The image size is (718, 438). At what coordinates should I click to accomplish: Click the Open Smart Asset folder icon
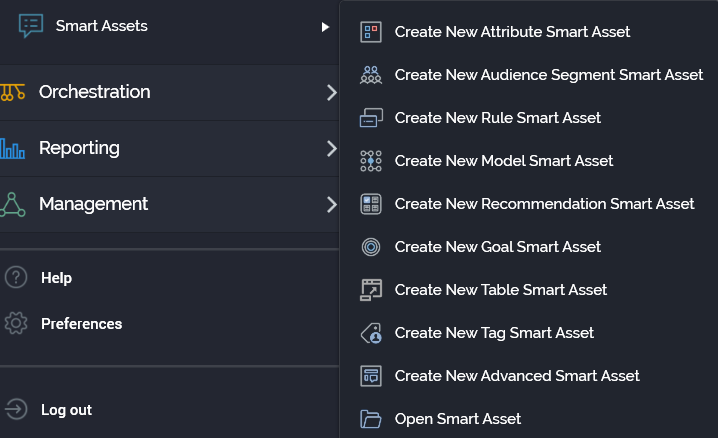(x=371, y=419)
